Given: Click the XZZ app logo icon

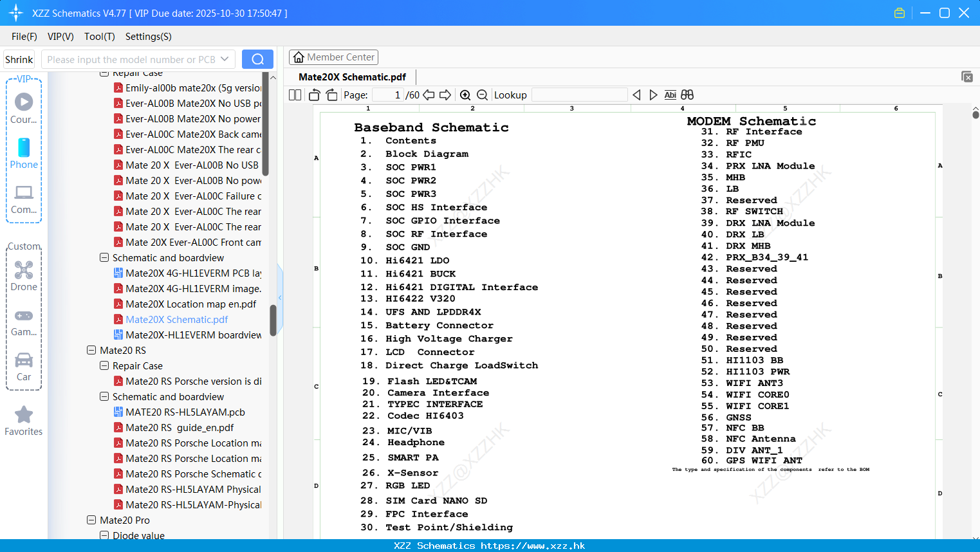Looking at the screenshot, I should coord(16,13).
